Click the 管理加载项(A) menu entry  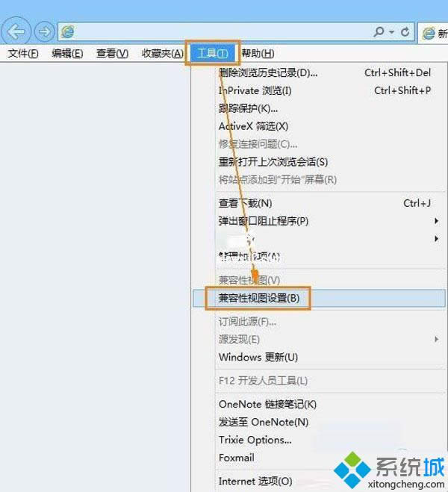coord(319,257)
